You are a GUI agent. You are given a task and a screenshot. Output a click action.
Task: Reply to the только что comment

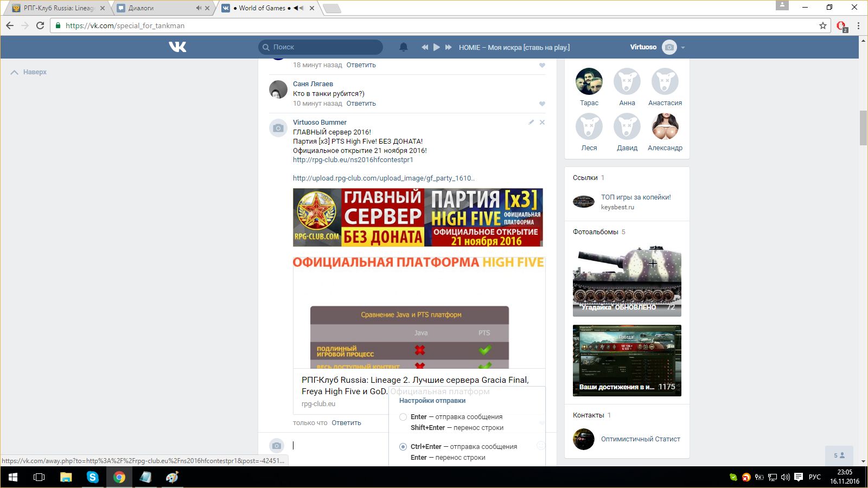click(x=346, y=423)
